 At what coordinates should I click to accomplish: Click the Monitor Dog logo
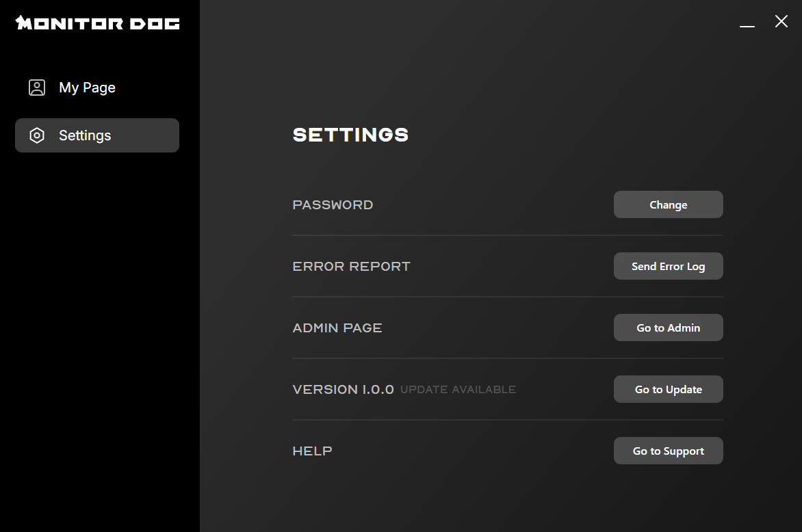coord(96,23)
